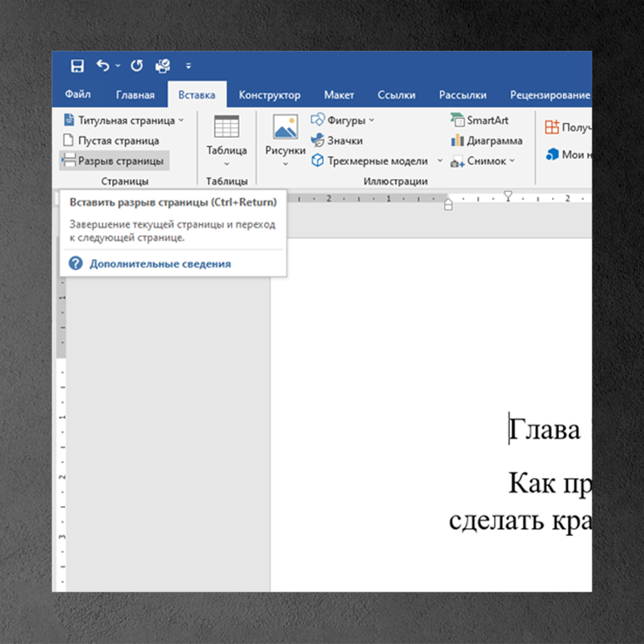Click the SmartArt icon

point(457,120)
